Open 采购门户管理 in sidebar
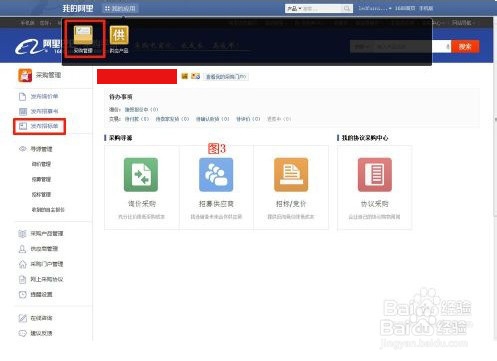The image size is (497, 361). [x=47, y=264]
